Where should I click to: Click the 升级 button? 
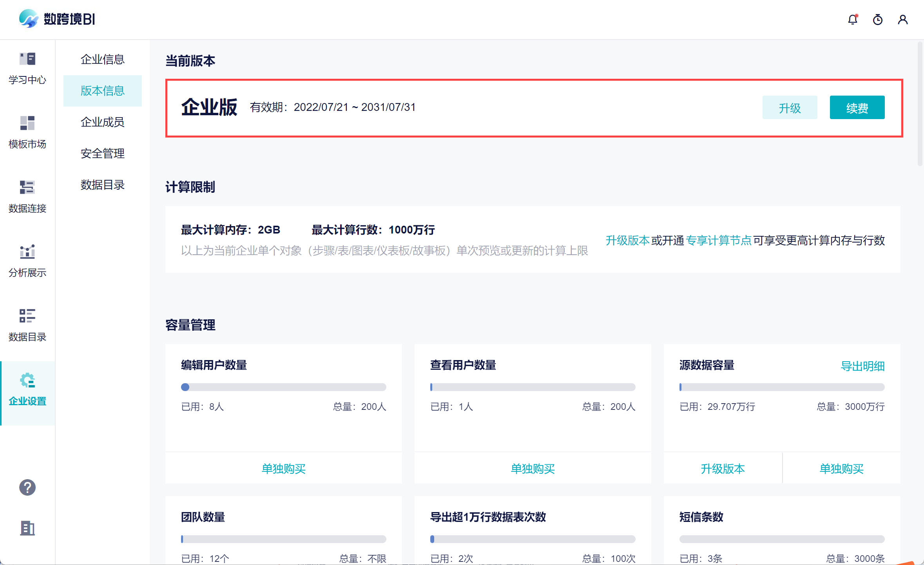[x=790, y=108]
